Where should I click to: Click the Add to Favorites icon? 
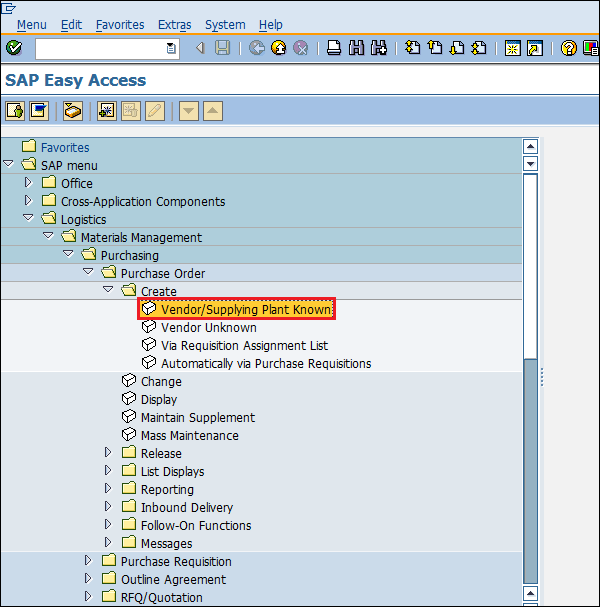coord(107,111)
